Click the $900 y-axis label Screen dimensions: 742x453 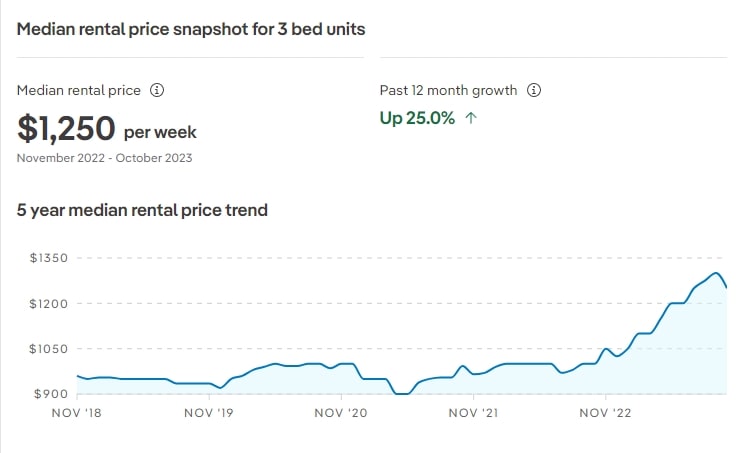point(51,394)
